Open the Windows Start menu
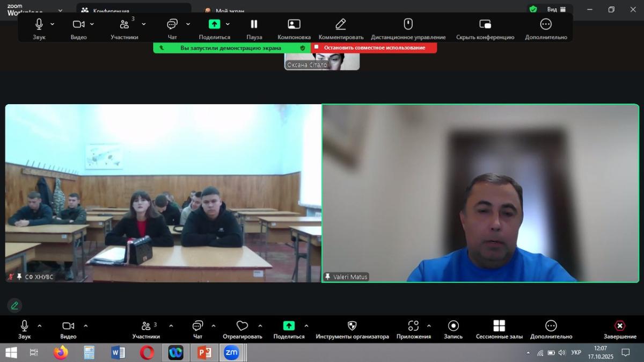The image size is (644, 362). click(11, 353)
